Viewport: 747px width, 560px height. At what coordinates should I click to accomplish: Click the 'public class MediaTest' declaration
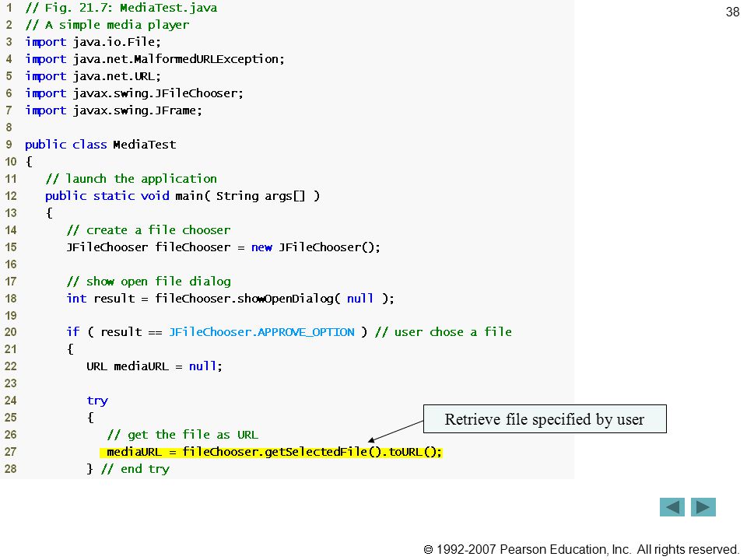point(100,145)
